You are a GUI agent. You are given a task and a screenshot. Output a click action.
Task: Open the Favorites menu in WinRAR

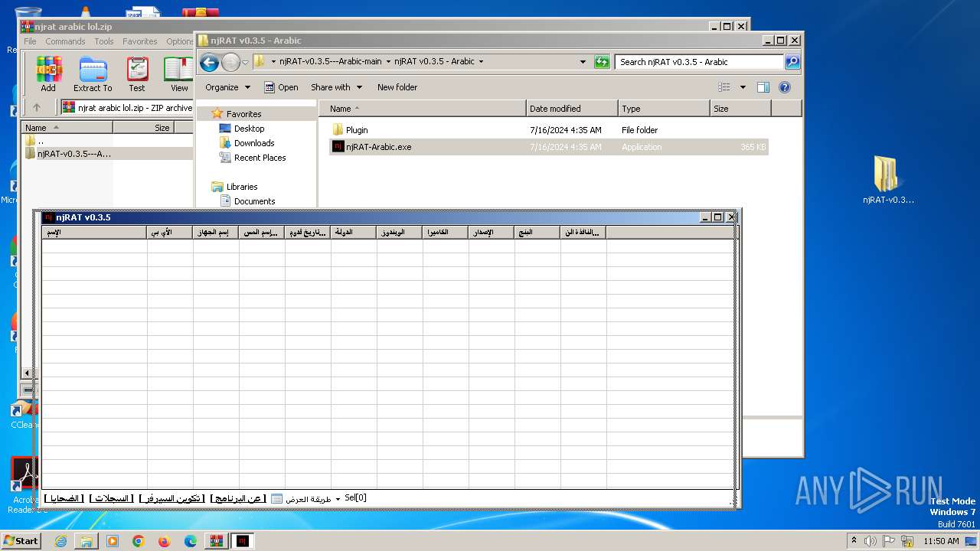pyautogui.click(x=140, y=41)
